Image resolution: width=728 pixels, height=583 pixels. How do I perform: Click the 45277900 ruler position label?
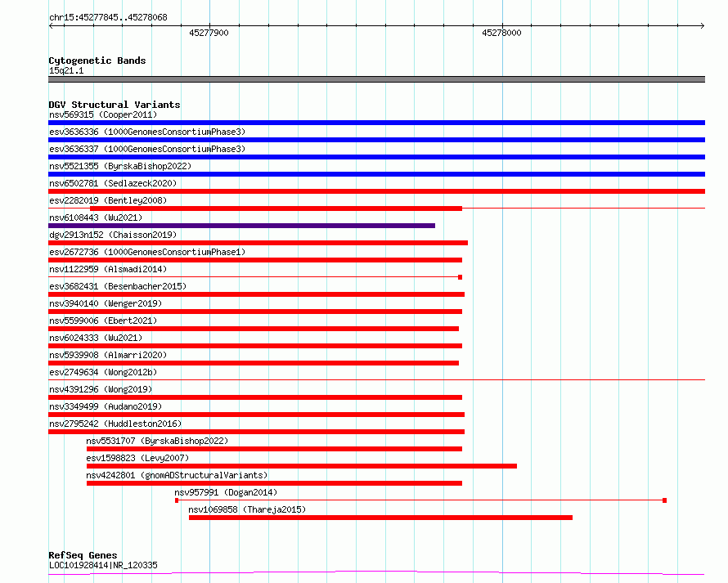coord(209,33)
